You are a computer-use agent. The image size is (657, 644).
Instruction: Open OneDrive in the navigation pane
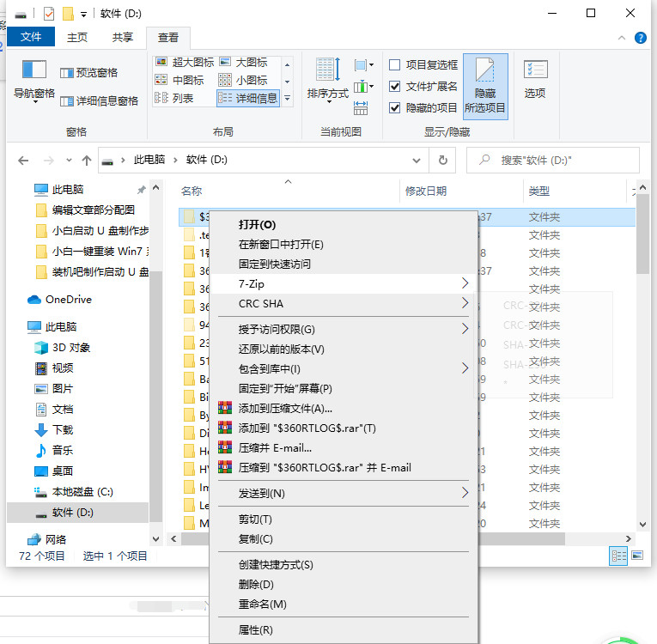pos(68,300)
